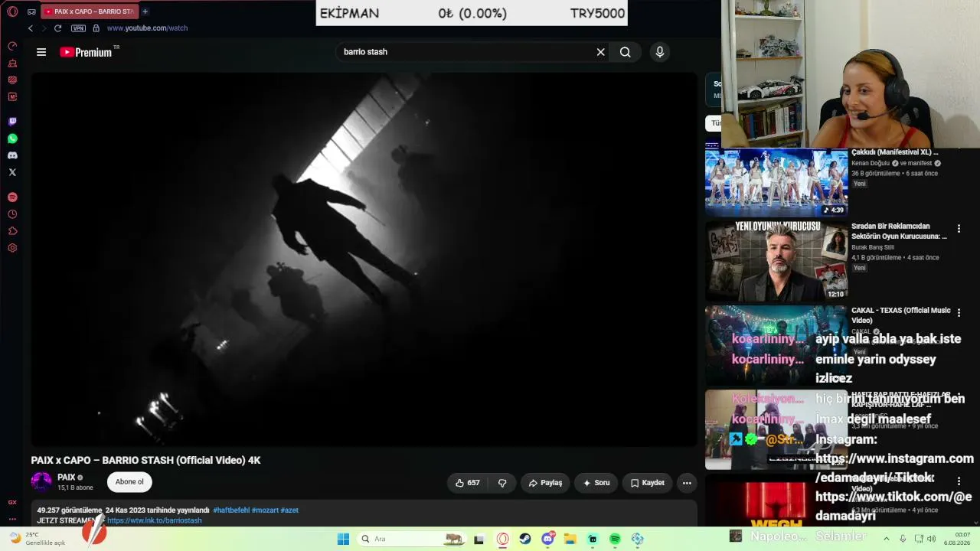Viewport: 980px width, 551px height.
Task: Subscribe with the 'Abone ol' button
Action: coord(129,482)
